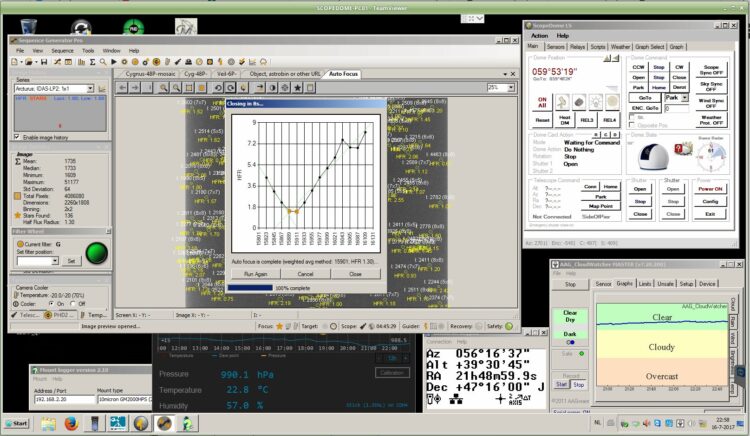This screenshot has width=750, height=436.
Task: Click the auto focus progress bar
Action: click(307, 288)
